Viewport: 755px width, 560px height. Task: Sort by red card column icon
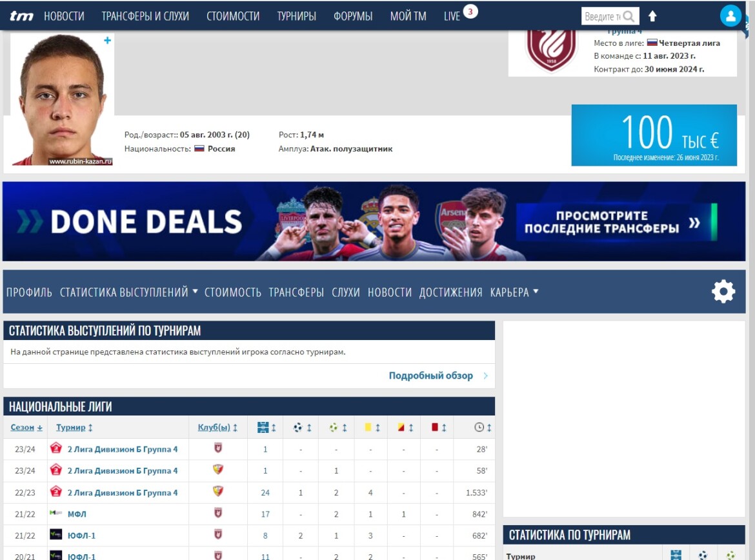pos(435,427)
